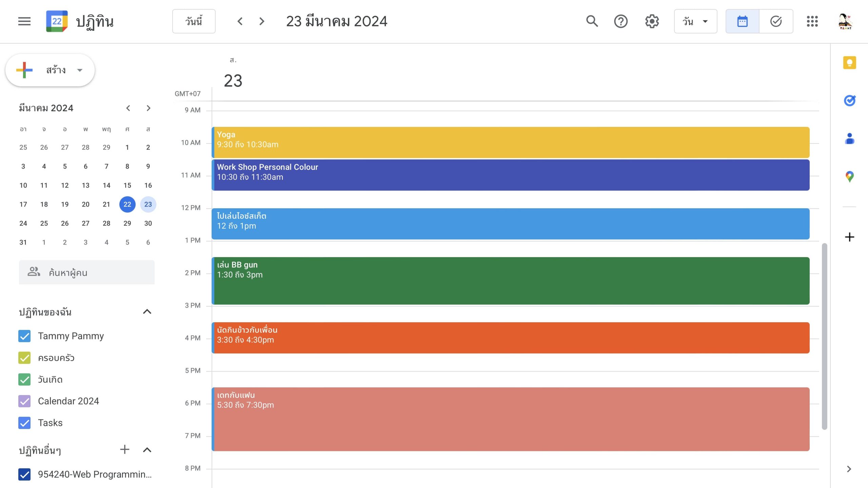Click the วันนี้ today button
This screenshot has height=488, width=868.
[194, 21]
